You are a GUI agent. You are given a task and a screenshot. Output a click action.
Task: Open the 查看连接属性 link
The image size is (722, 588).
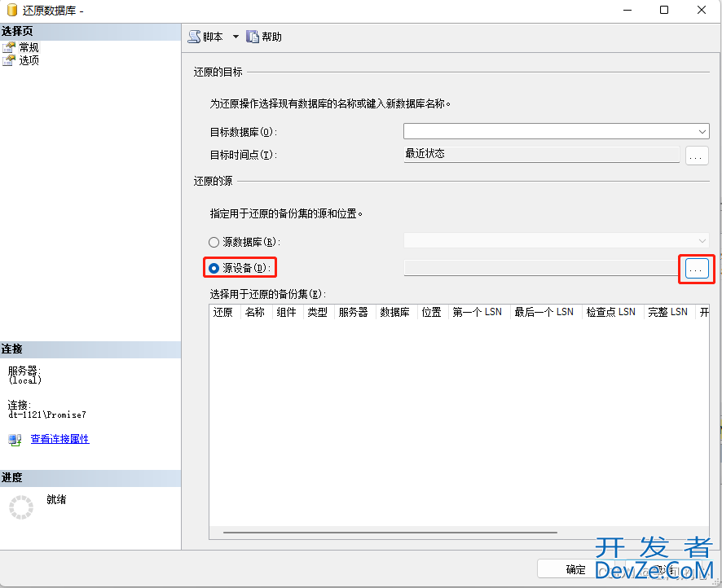click(59, 440)
